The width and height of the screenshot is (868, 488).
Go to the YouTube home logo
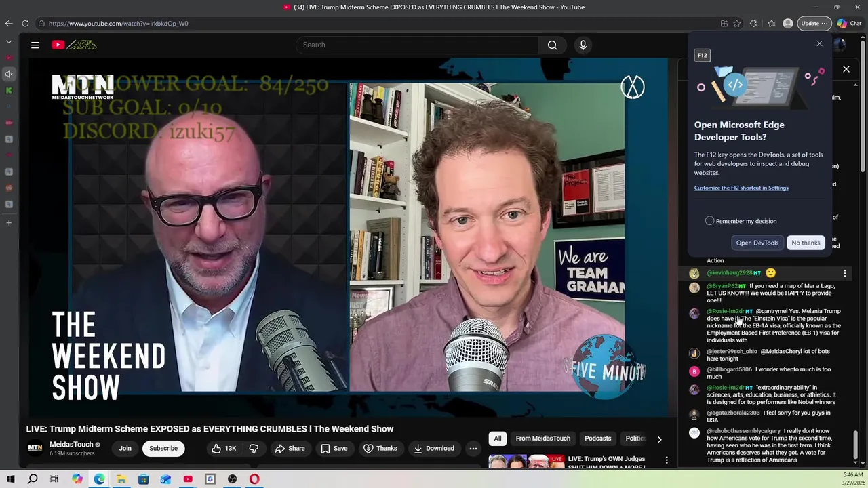(75, 45)
